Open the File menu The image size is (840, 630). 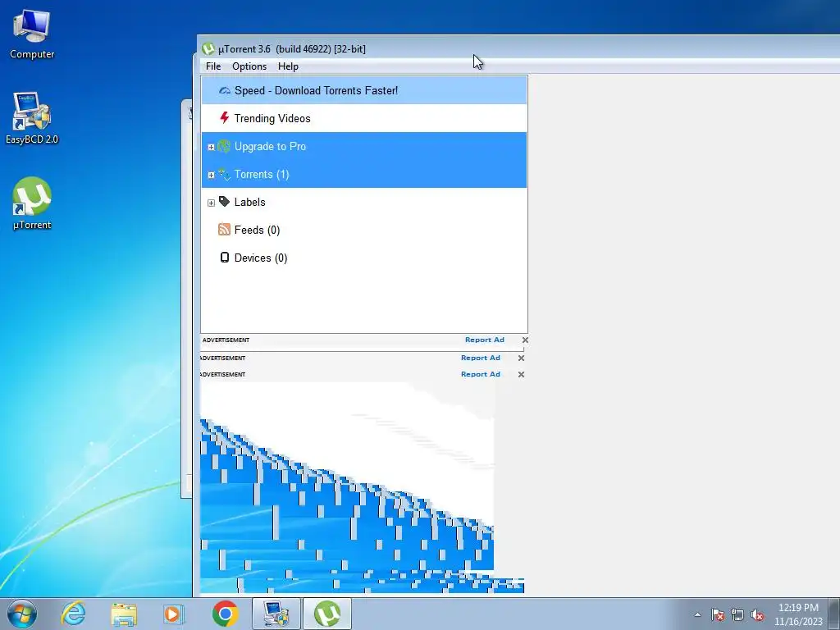[x=213, y=66]
